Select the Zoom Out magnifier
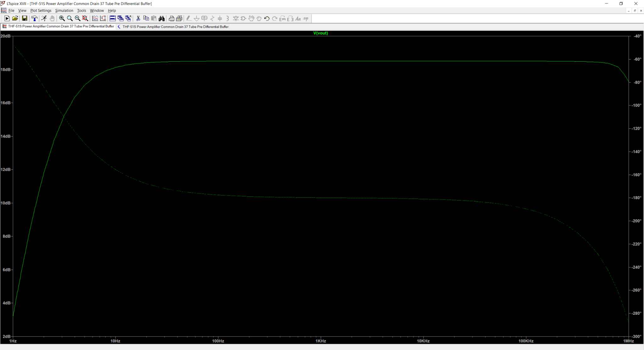The image size is (644, 350). pyautogui.click(x=77, y=19)
